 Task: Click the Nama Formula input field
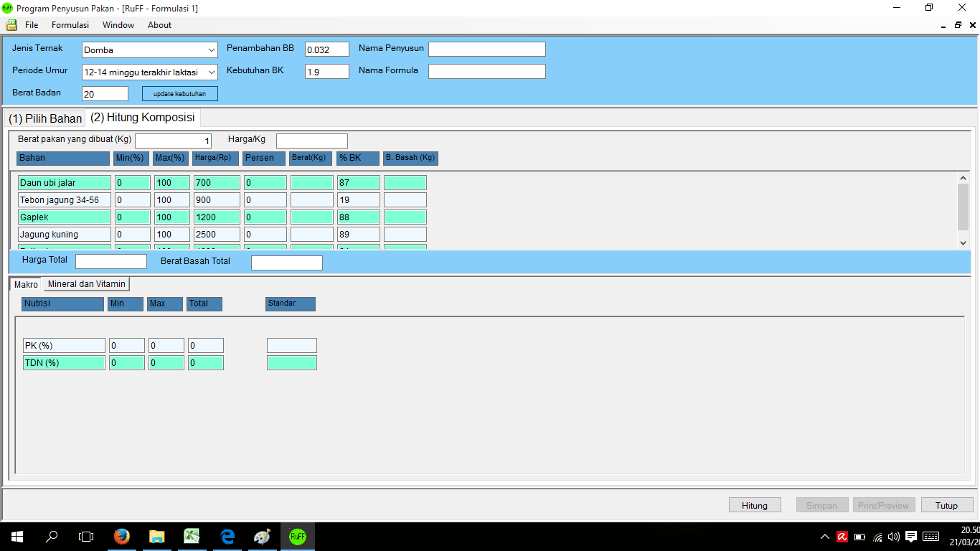(x=486, y=72)
